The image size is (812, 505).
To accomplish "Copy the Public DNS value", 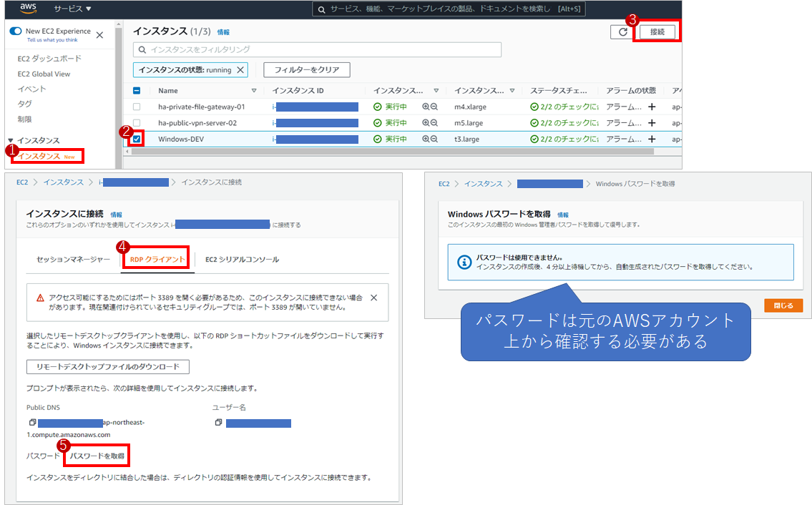I will [32, 423].
